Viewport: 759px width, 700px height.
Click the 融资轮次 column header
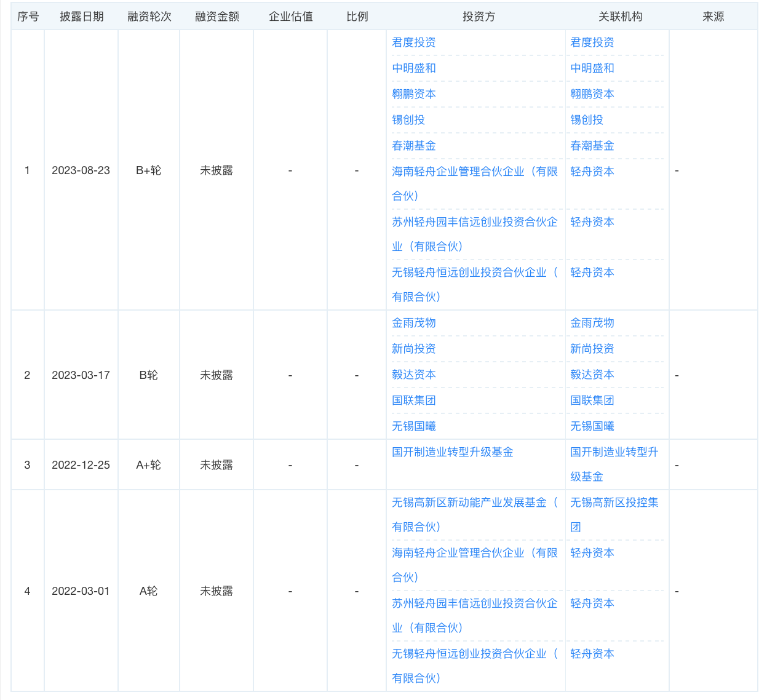(x=149, y=17)
